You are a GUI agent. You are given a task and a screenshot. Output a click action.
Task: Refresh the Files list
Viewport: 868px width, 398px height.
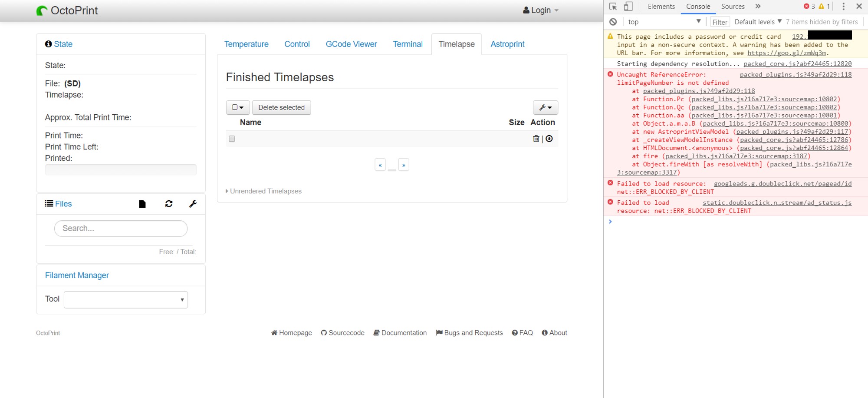coord(169,204)
